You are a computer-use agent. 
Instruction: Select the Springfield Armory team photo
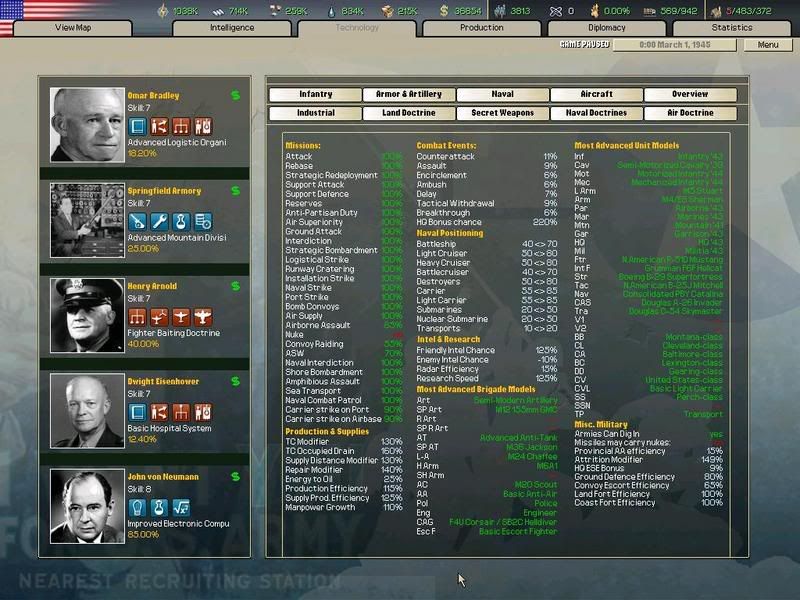point(87,220)
